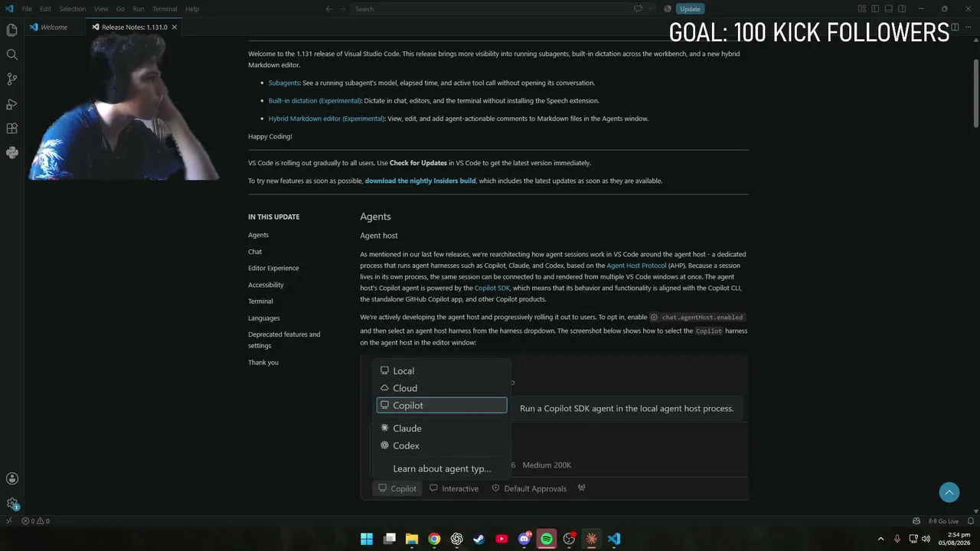Open the File menu

coord(27,9)
